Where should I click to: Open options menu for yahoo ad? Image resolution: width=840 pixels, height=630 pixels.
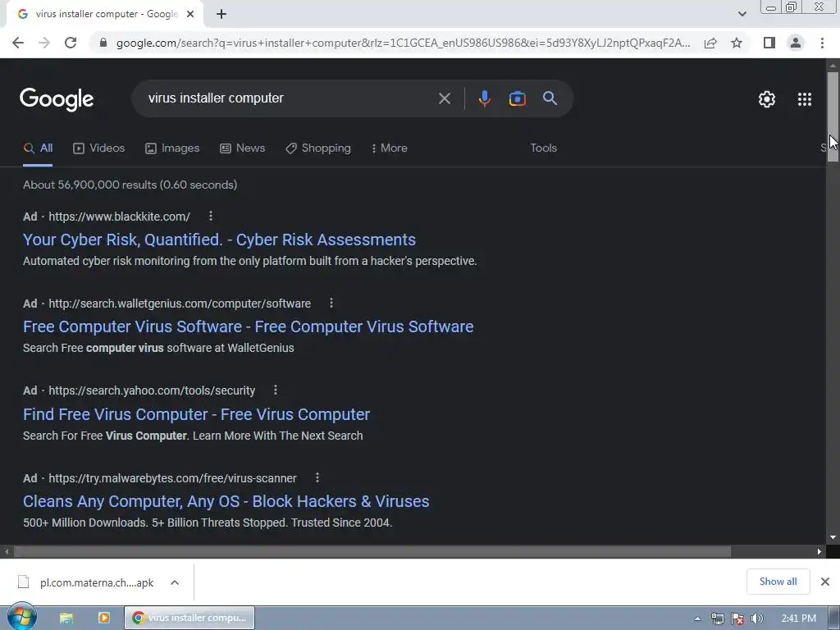(276, 390)
